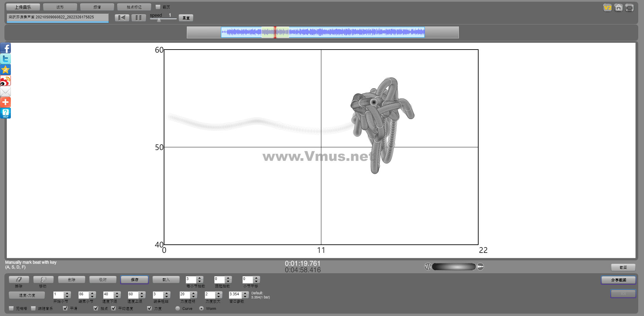Decrease the 速度上限 tempo upper limit
This screenshot has width=644, height=316.
(142, 297)
